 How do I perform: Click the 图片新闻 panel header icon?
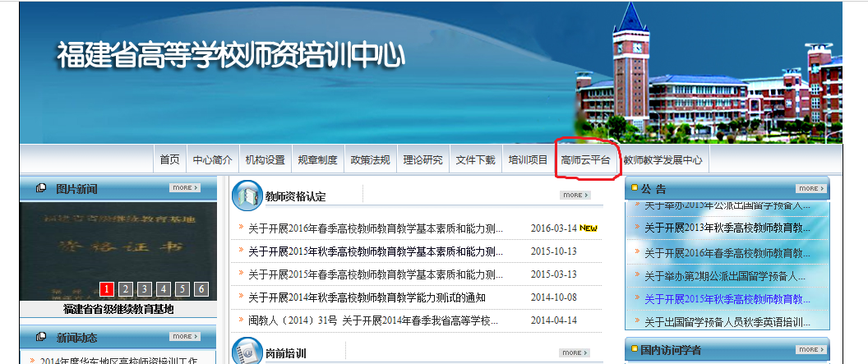[x=41, y=189]
